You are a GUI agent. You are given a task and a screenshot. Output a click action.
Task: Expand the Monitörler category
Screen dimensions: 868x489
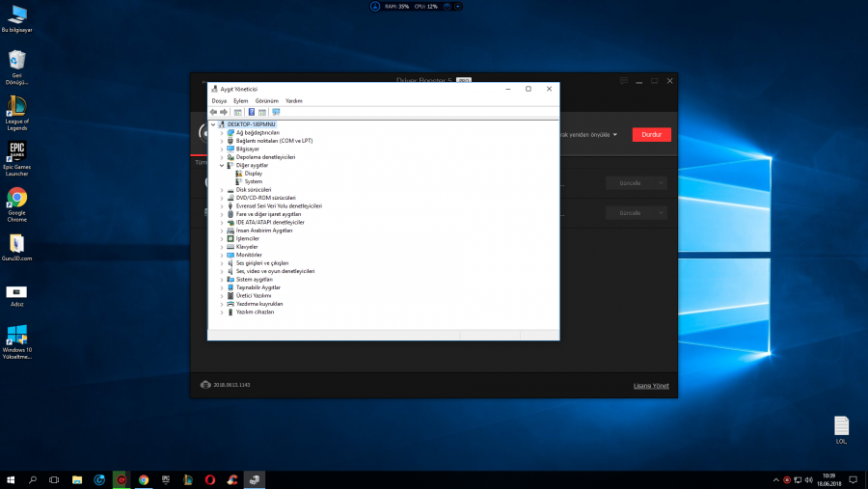click(x=222, y=255)
